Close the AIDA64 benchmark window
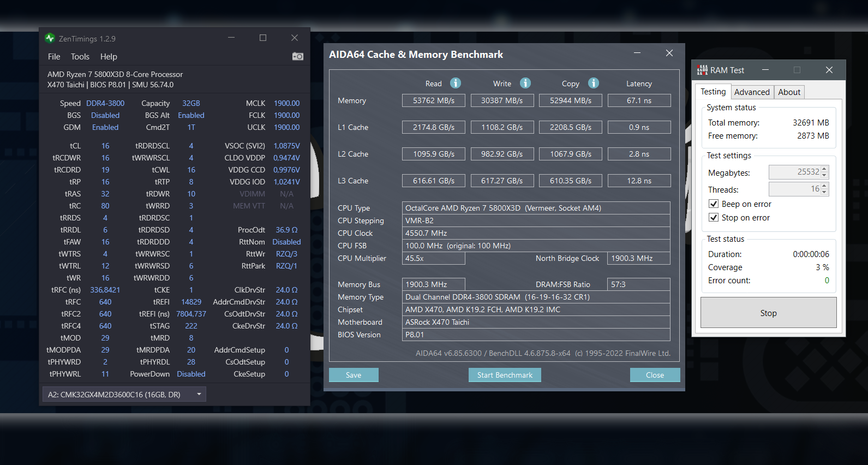The height and width of the screenshot is (465, 868). [x=669, y=53]
